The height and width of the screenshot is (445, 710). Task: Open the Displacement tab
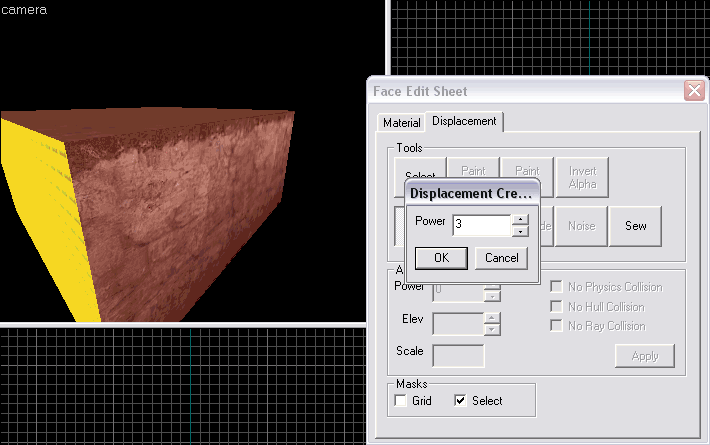click(464, 121)
